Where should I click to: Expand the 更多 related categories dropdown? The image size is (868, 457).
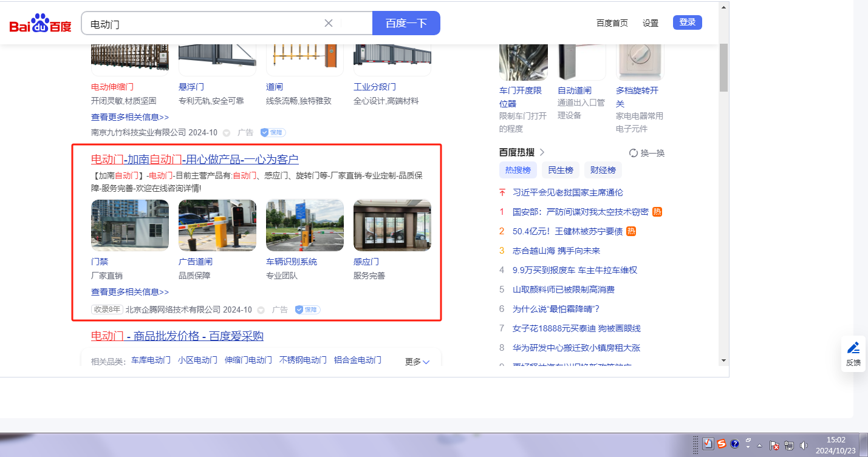417,362
